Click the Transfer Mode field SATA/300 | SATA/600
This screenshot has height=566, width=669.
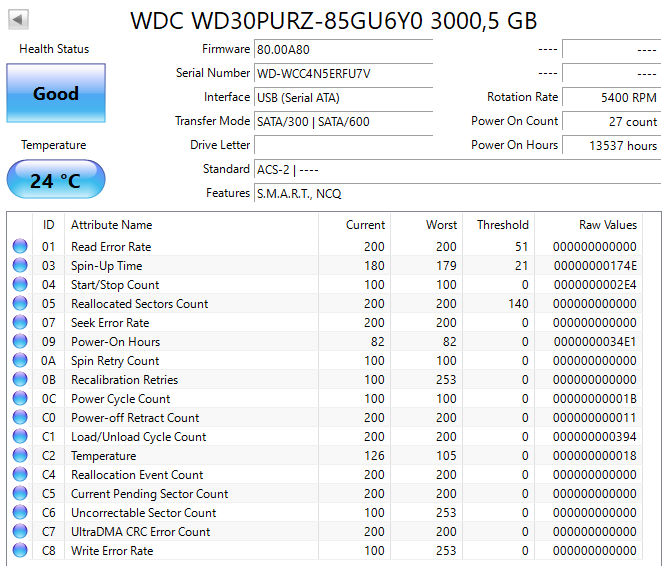343,122
